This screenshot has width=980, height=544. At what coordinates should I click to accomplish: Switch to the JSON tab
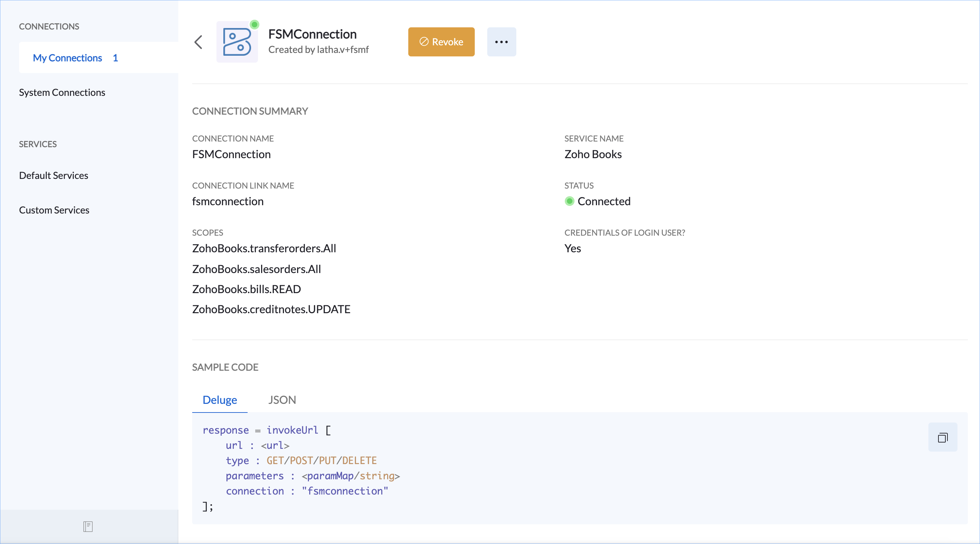click(x=282, y=400)
